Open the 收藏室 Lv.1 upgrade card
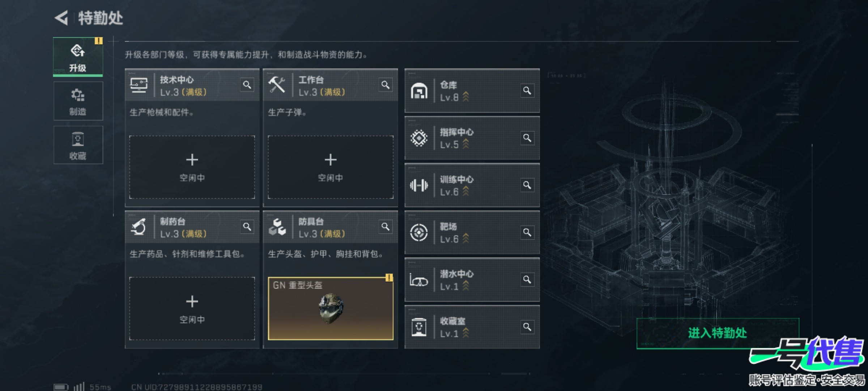Viewport: 868px width, 391px height. (x=472, y=327)
